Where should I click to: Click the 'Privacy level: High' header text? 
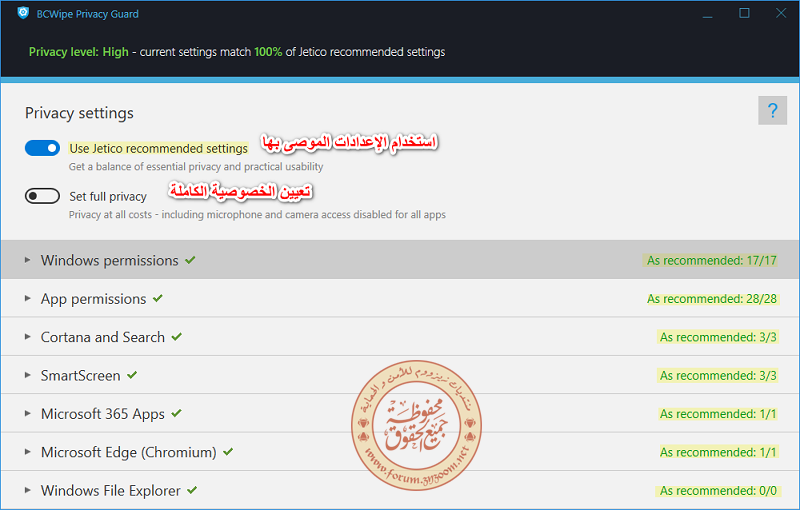[79, 52]
